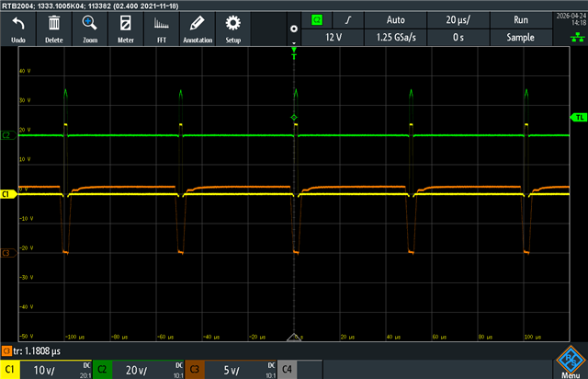The height and width of the screenshot is (379, 588).
Task: Open the R&S Menu button
Action: pos(571,362)
